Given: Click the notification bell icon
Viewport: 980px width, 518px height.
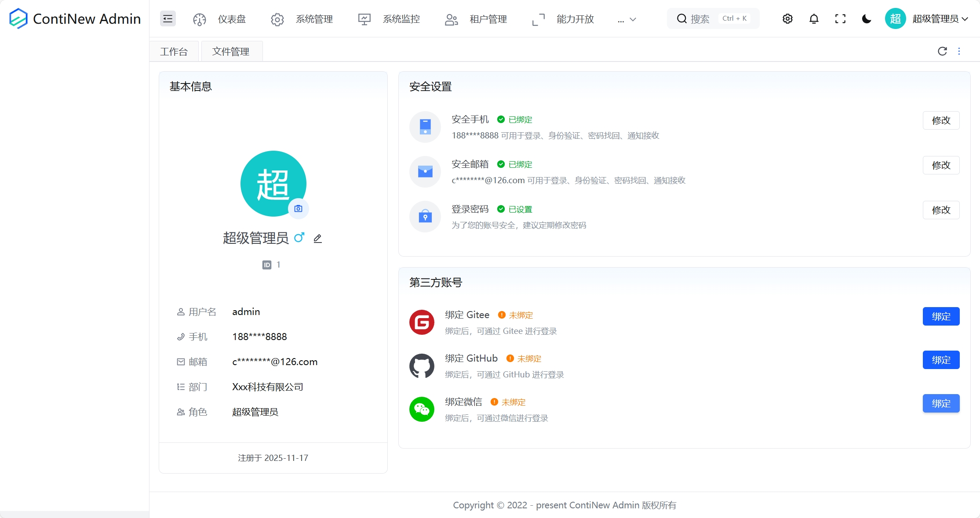Looking at the screenshot, I should [814, 19].
